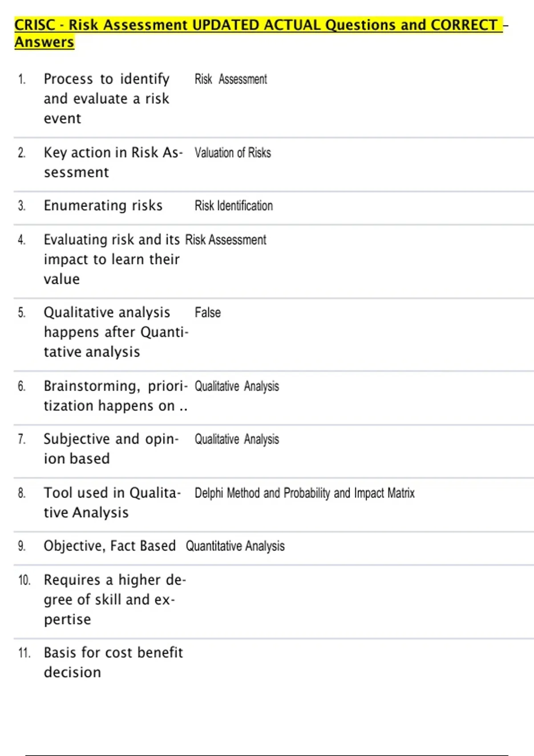
Task: Select "Tool used in Qualitative Analysis" question
Action: 112,502
